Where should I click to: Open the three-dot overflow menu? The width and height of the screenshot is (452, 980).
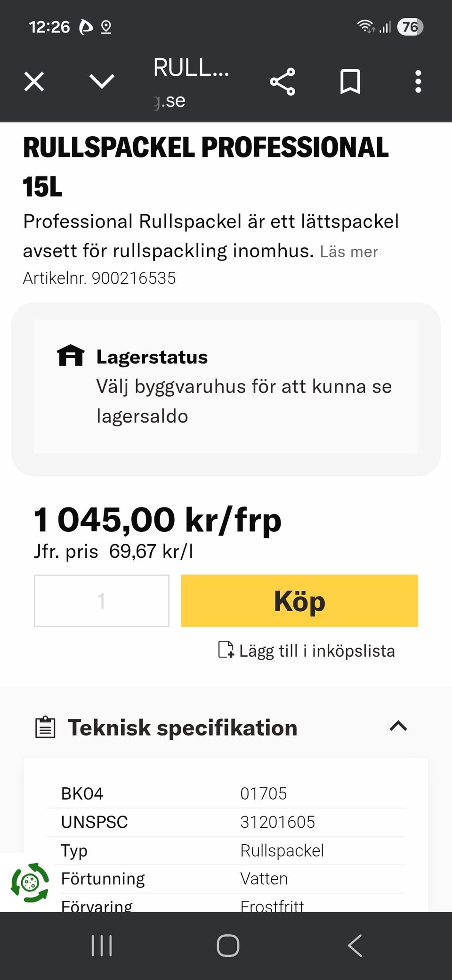(418, 82)
